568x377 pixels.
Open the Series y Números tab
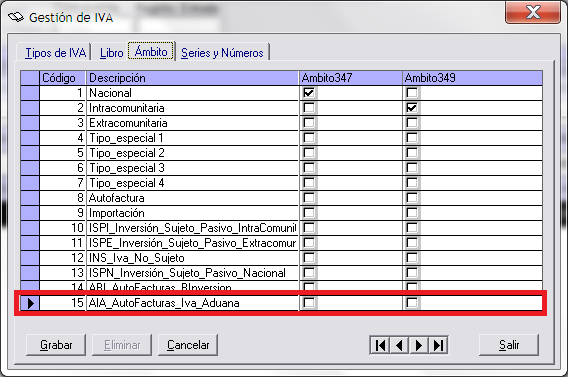pyautogui.click(x=222, y=53)
